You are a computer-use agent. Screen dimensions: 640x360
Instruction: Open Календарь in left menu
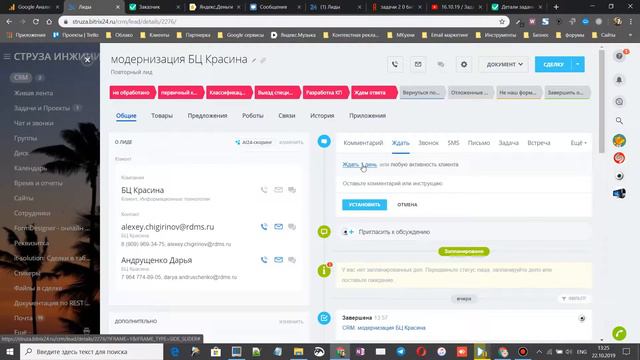click(30, 168)
